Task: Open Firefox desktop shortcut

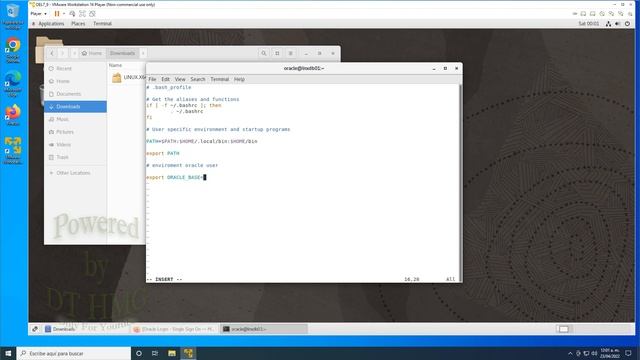Action: click(13, 115)
